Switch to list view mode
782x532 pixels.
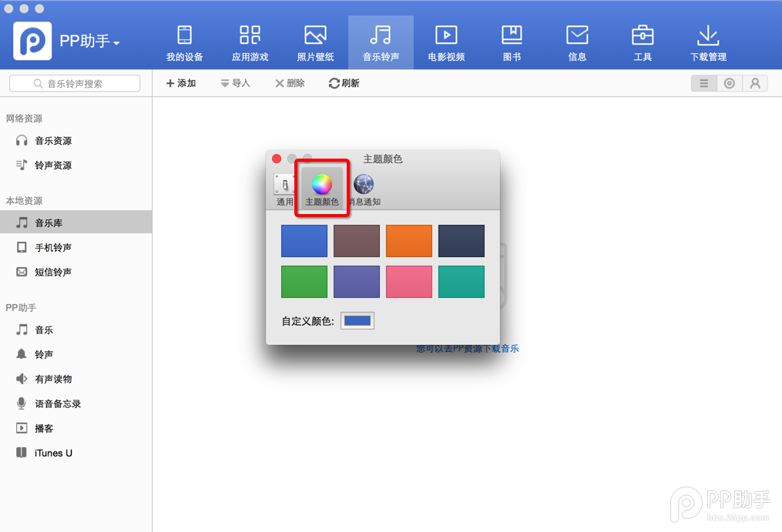703,83
